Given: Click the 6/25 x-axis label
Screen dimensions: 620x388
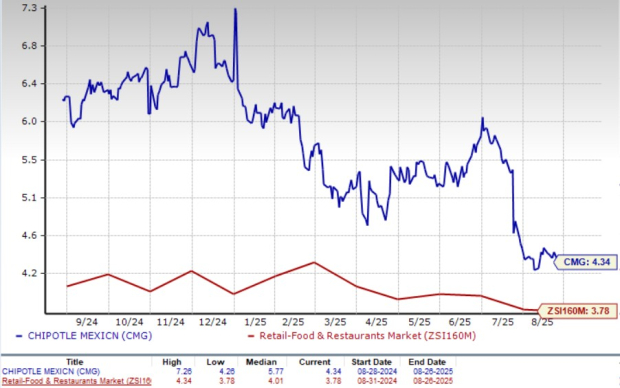Looking at the screenshot, I should coord(459,322).
